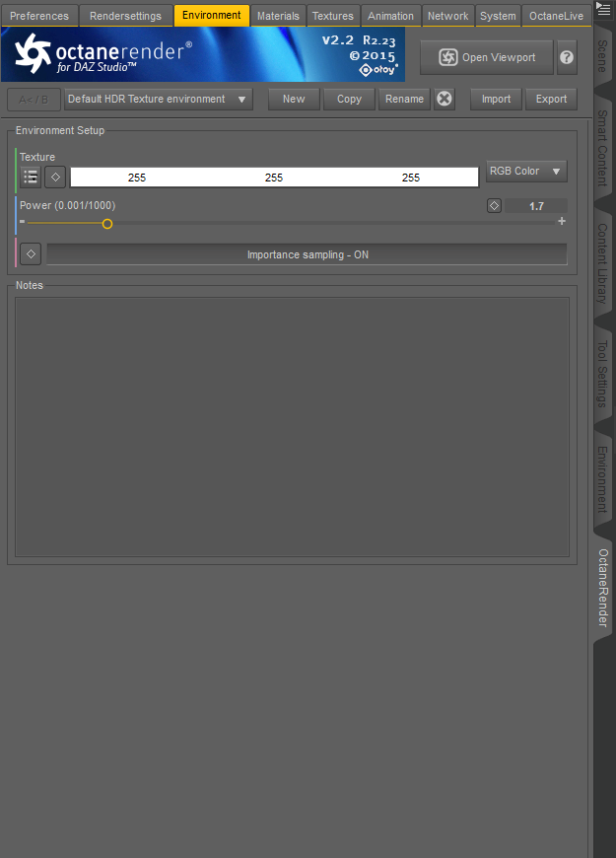Click inside the Notes text area

pos(292,427)
